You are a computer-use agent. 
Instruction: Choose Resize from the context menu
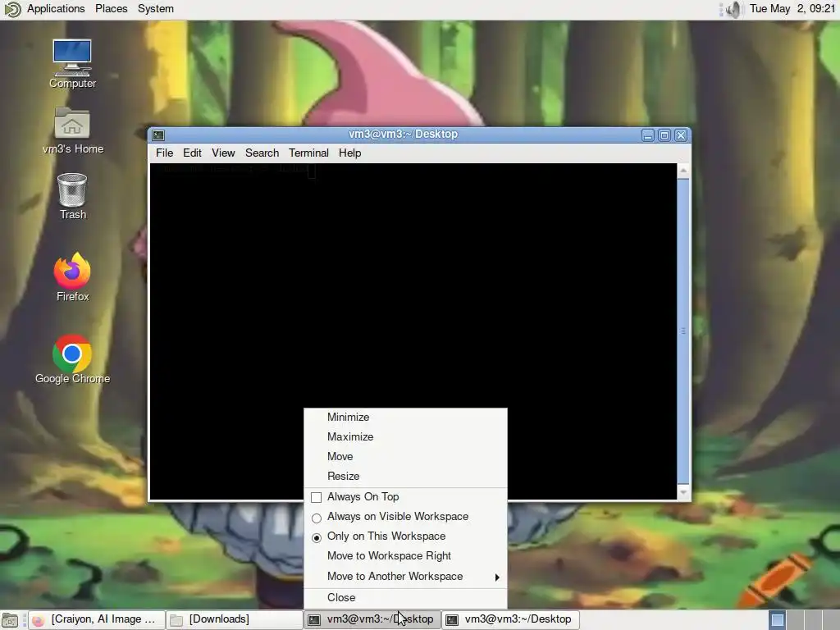click(405, 477)
